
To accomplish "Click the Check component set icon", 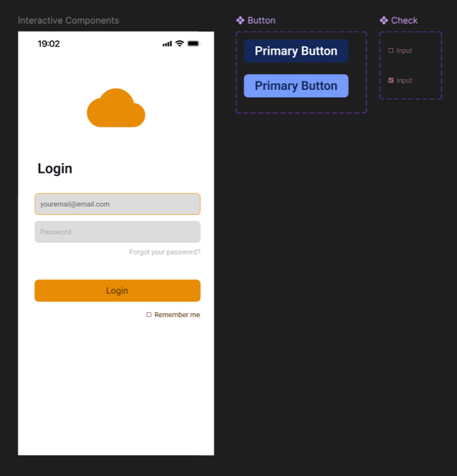I will click(x=384, y=21).
